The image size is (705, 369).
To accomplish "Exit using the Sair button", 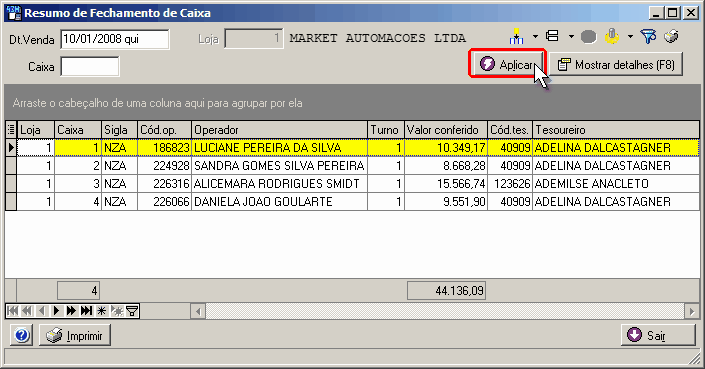I will coord(658,335).
